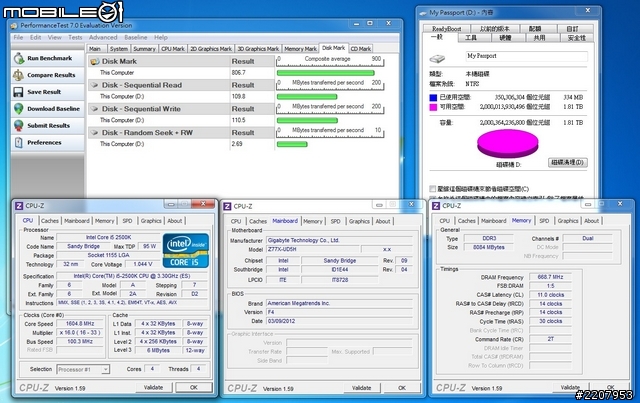640x403 pixels.
Task: Open the Advanced menu in PerformanceTest
Action: (x=103, y=37)
